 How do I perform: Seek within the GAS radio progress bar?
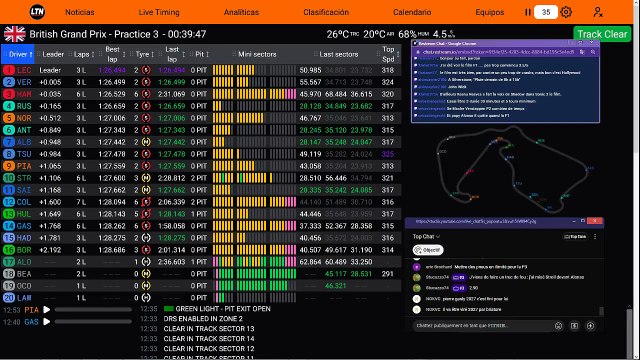click(x=93, y=322)
